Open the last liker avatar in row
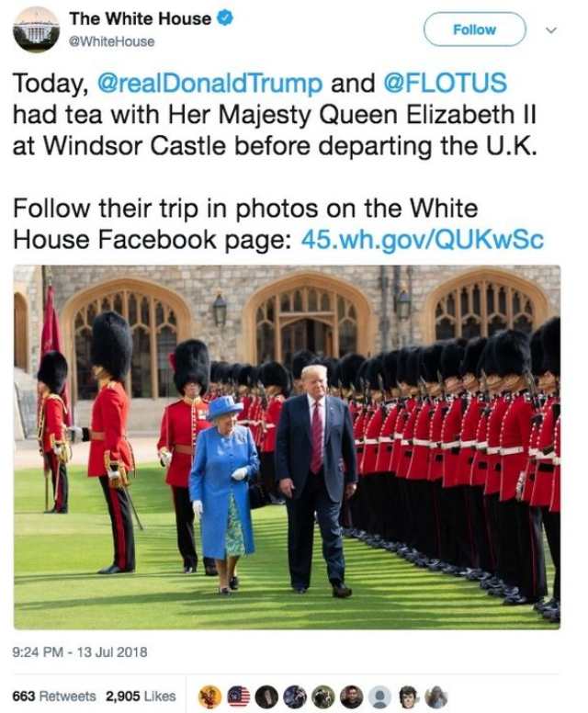The width and height of the screenshot is (588, 713). tap(436, 696)
